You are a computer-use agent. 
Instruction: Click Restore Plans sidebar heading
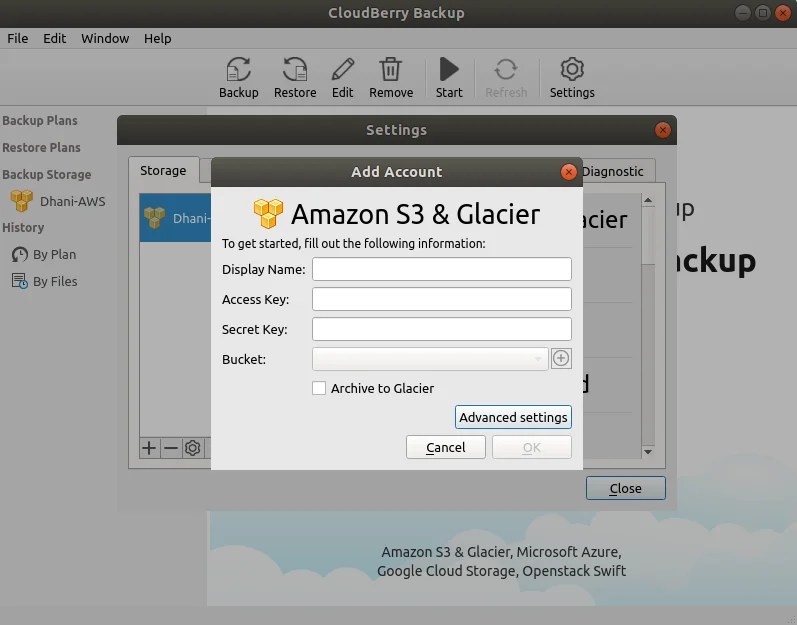tap(41, 147)
